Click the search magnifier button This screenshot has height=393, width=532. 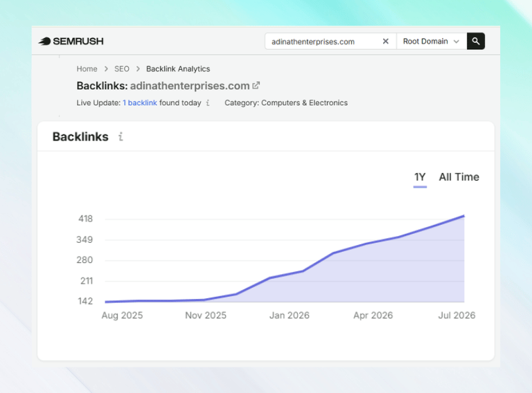click(x=476, y=42)
